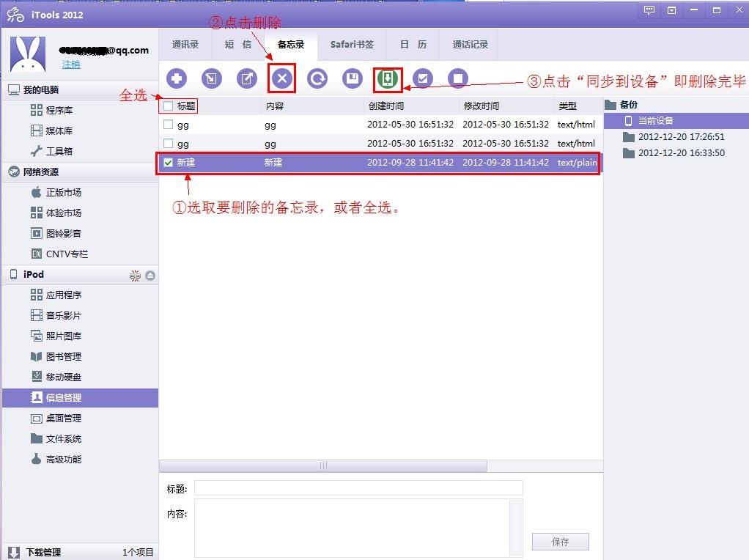
Task: Eject the iPod device
Action: (x=150, y=276)
